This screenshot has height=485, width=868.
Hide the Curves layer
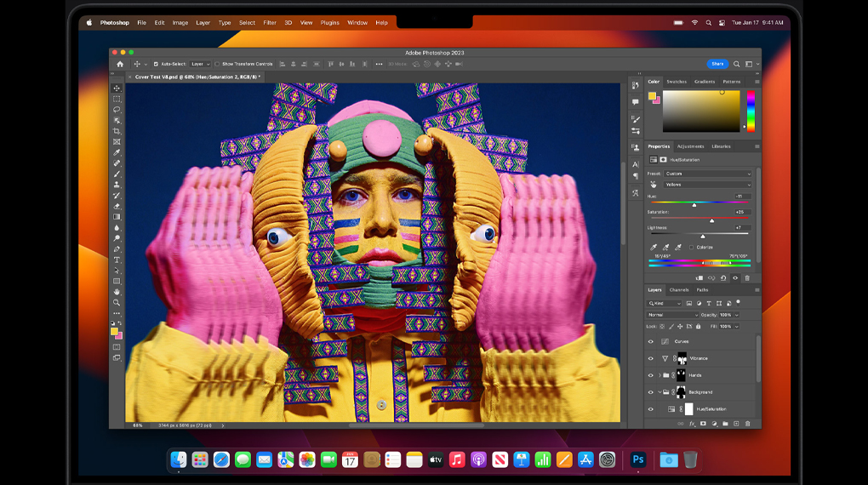[651, 341]
